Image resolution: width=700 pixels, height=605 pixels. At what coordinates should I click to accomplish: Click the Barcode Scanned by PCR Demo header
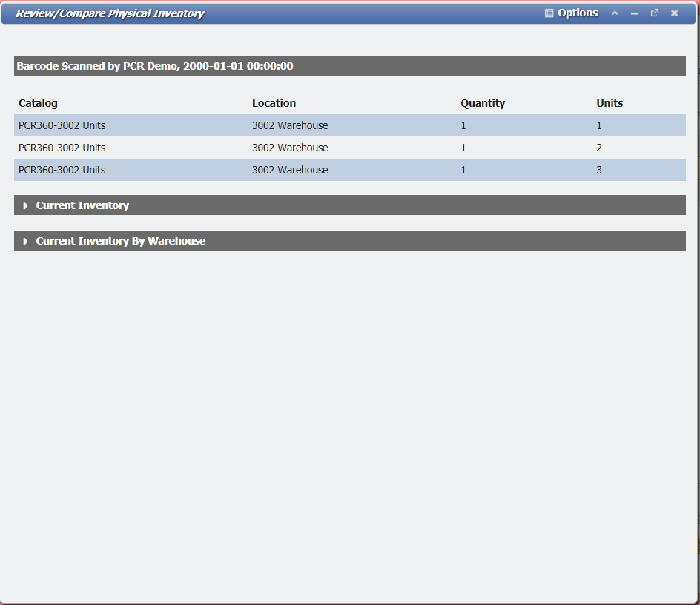point(155,66)
